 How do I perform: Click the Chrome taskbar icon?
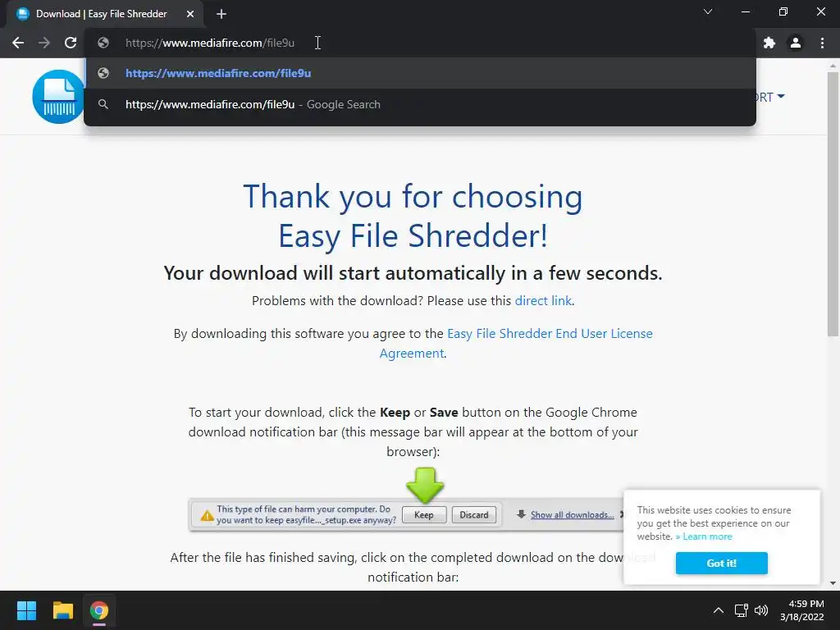pos(99,610)
